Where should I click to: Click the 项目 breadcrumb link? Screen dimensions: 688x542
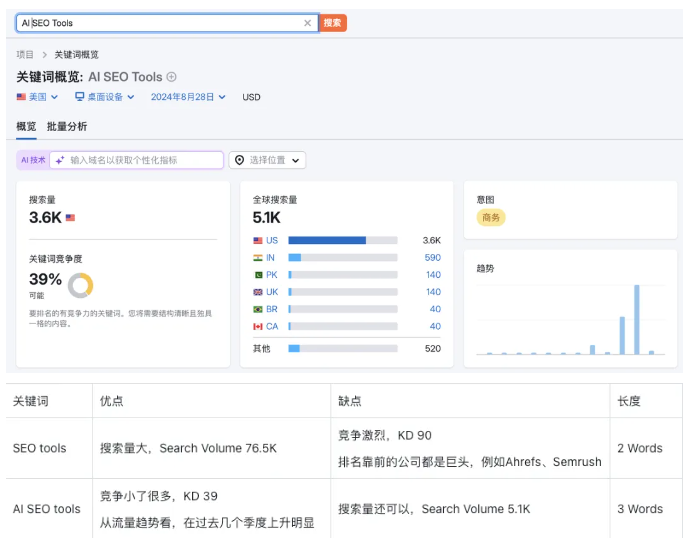click(x=25, y=54)
